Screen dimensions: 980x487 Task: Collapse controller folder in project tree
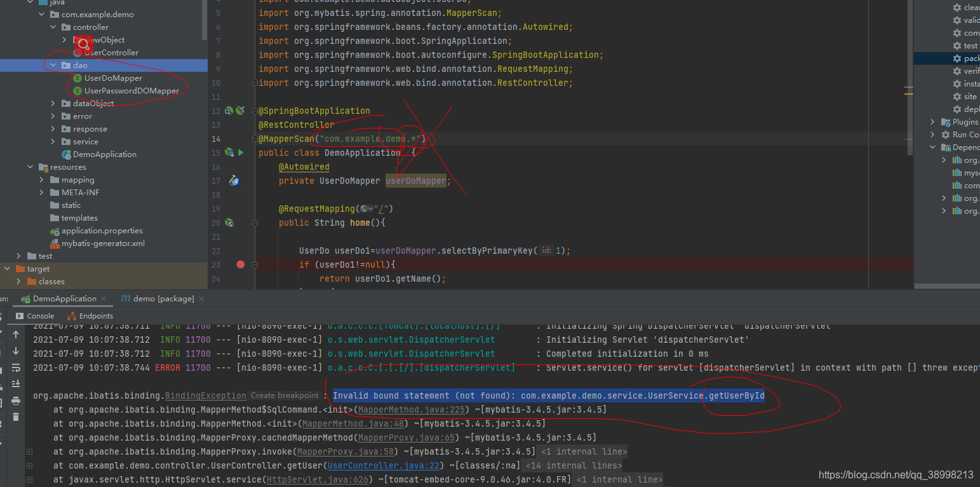point(53,27)
